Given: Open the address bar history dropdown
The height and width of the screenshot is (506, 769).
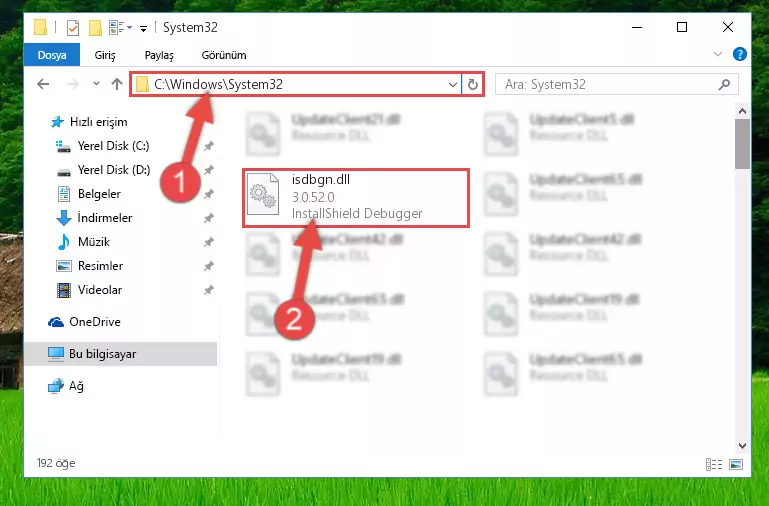Looking at the screenshot, I should [453, 84].
